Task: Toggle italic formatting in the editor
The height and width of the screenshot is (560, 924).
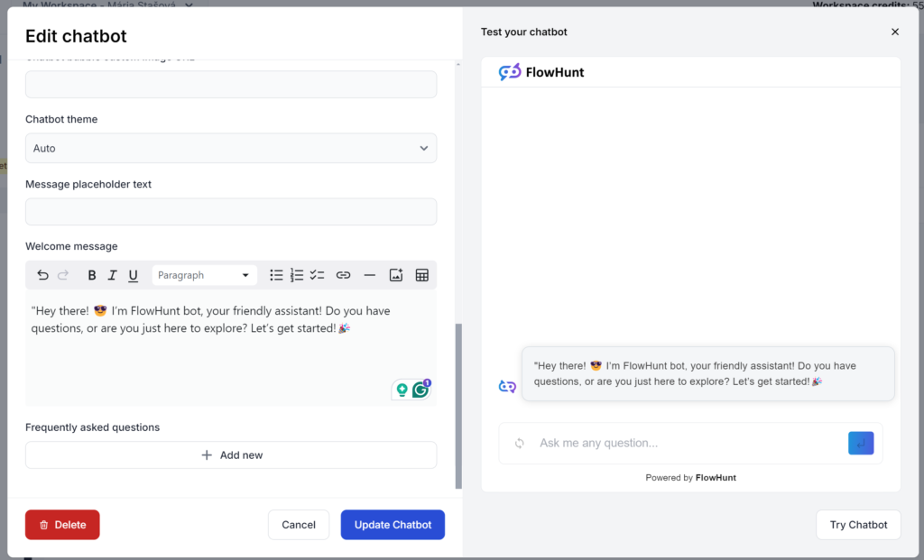Action: pyautogui.click(x=113, y=275)
